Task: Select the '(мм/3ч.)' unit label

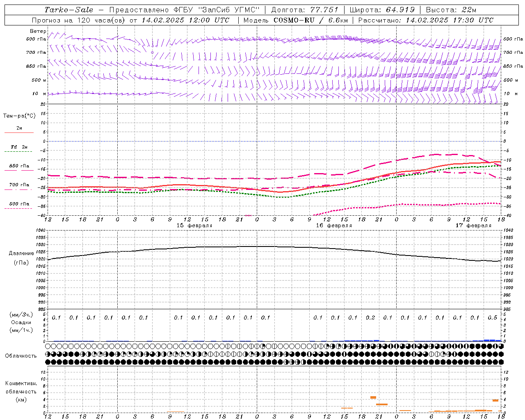Action: click(x=21, y=315)
